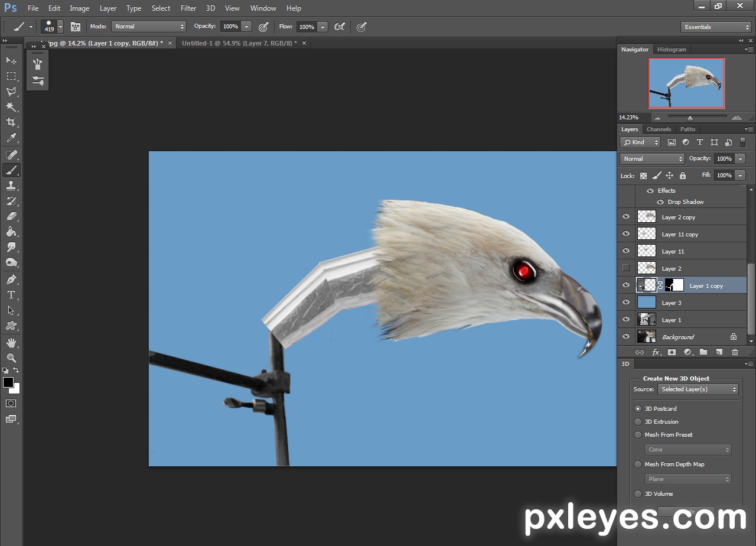Create new group folder icon

coord(703,352)
